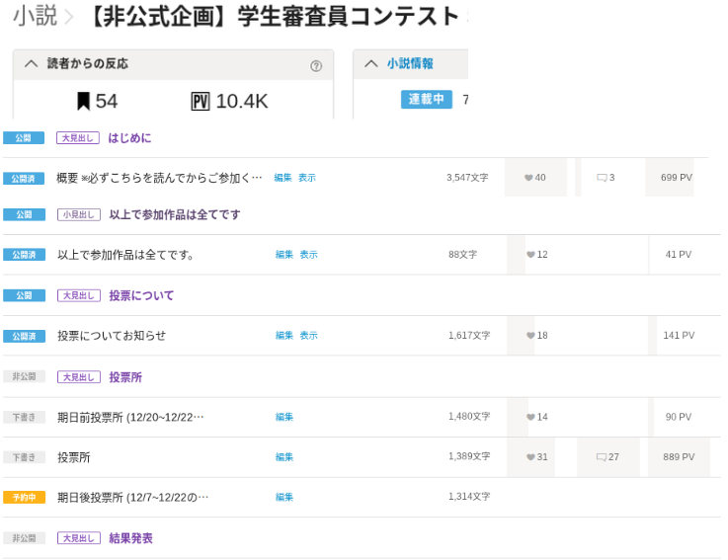Open 大見出し tag for はじめに heading
Image resolution: width=728 pixels, height=560 pixels.
77,138
